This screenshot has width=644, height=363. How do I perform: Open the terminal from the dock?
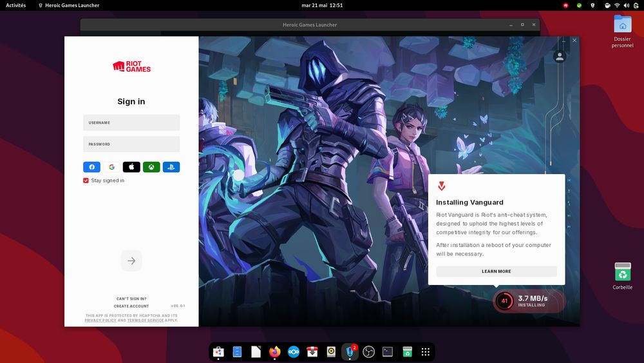click(388, 352)
